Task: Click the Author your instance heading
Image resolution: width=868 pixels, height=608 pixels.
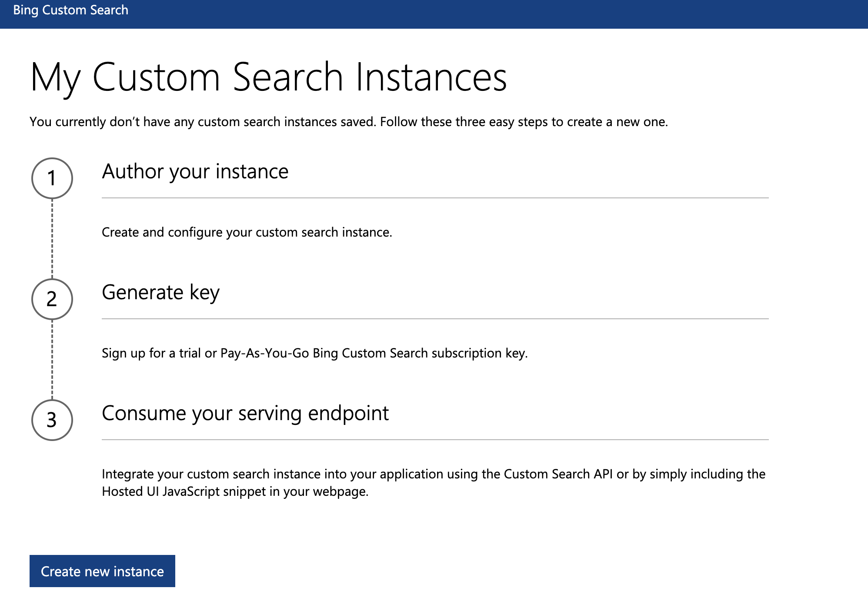Action: (x=195, y=171)
